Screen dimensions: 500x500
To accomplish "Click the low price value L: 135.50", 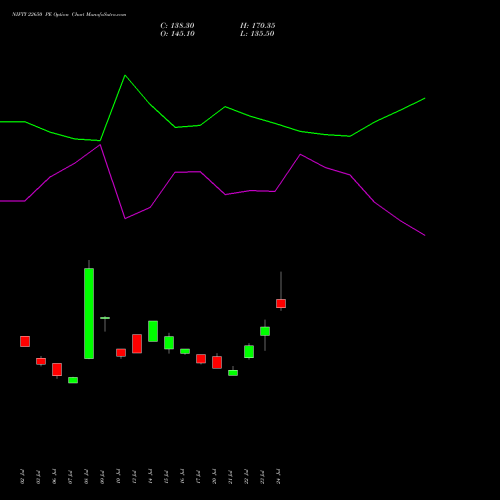I will pos(257,34).
